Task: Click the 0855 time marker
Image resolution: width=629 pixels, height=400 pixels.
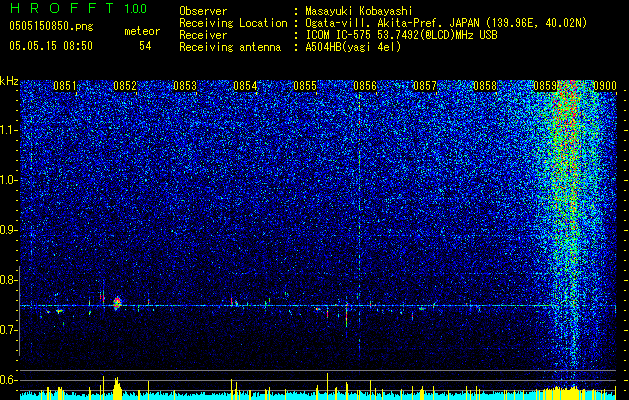Action: click(x=305, y=86)
